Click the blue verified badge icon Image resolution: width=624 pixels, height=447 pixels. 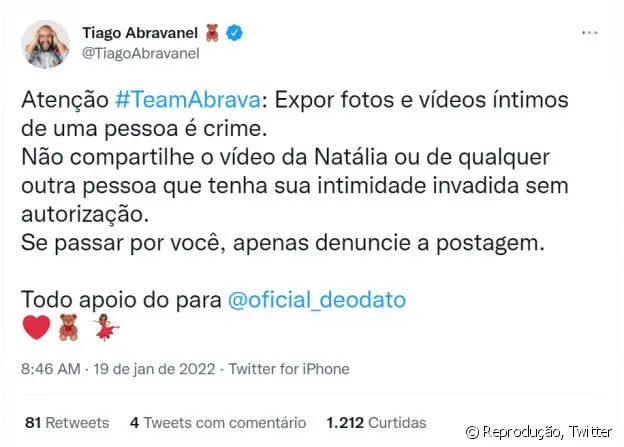click(x=234, y=33)
